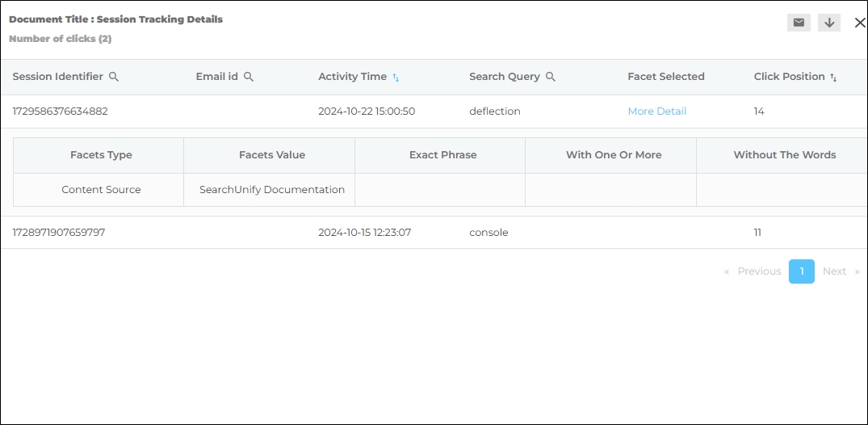
Task: Open search for Session Identifier column
Action: click(114, 77)
